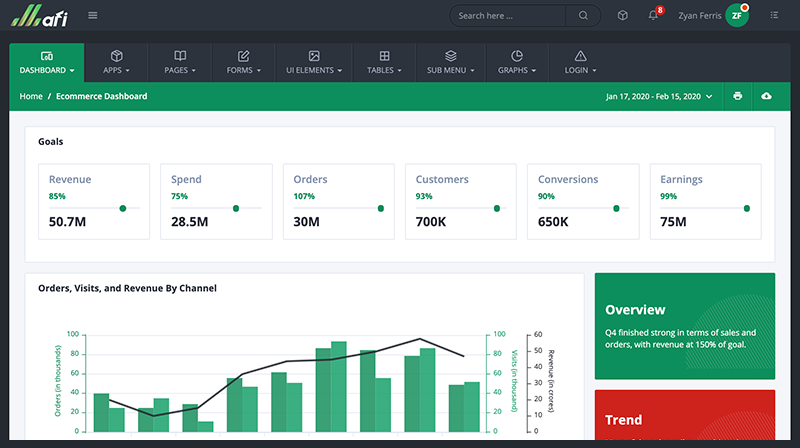Screen dimensions: 800x448
Task: Click the Mafi logo
Action: [x=38, y=15]
